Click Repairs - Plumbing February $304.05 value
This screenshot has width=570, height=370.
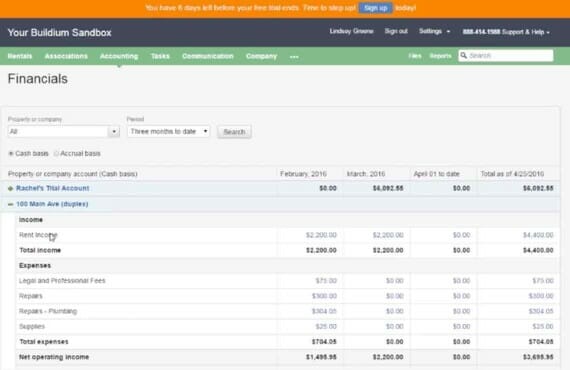tap(324, 311)
